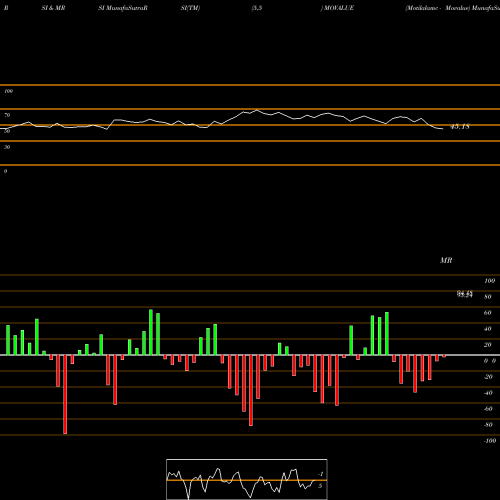Click the '70' level label on the RSI axis
Image resolution: width=500 pixels, height=500 pixels.
7,115
